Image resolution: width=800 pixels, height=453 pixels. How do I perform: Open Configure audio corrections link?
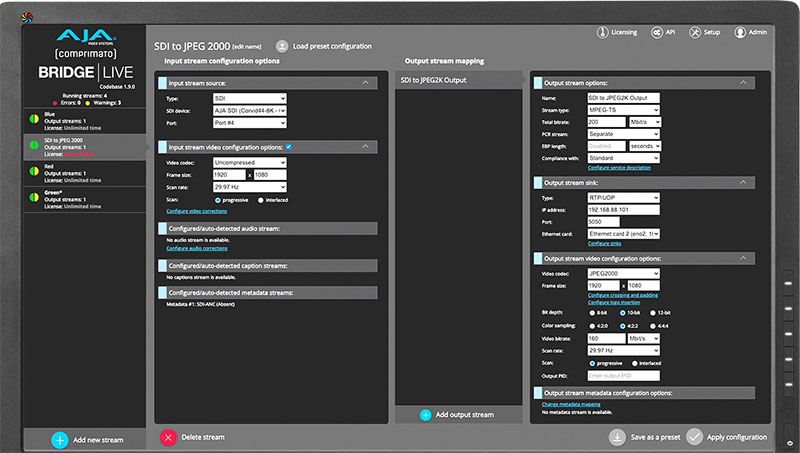[197, 248]
